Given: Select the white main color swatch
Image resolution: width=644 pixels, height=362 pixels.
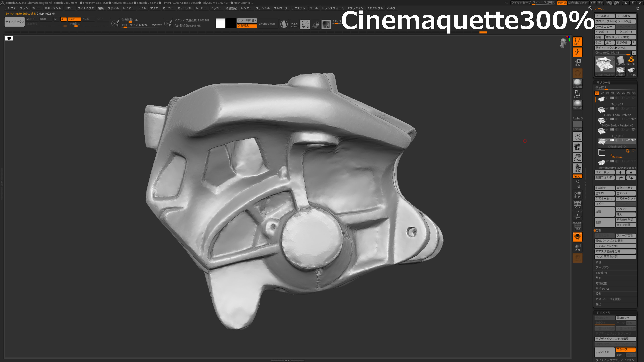Looking at the screenshot, I should (x=221, y=23).
